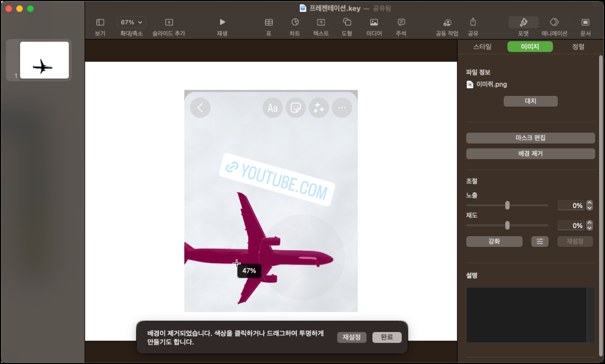Click the 마스크 편집 button
The image size is (605, 364).
point(530,138)
